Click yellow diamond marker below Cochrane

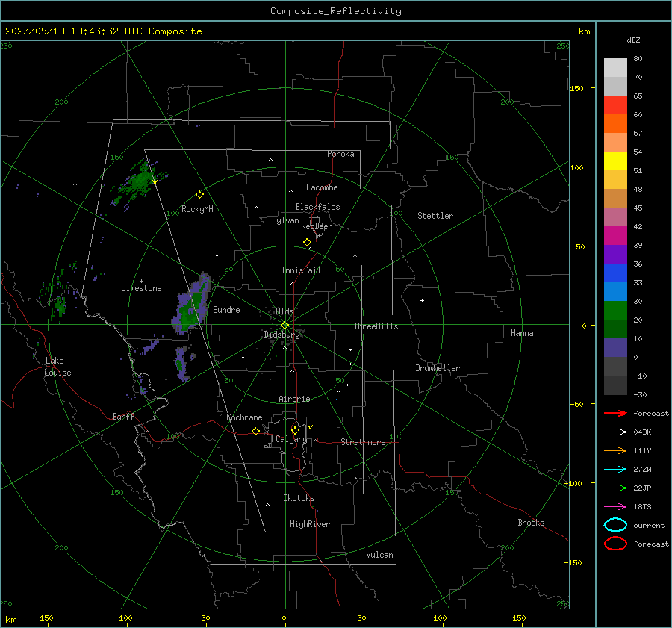coord(255,431)
